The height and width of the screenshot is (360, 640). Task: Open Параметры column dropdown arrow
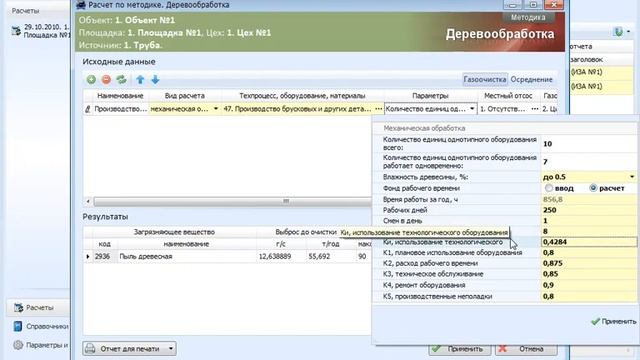coord(472,109)
